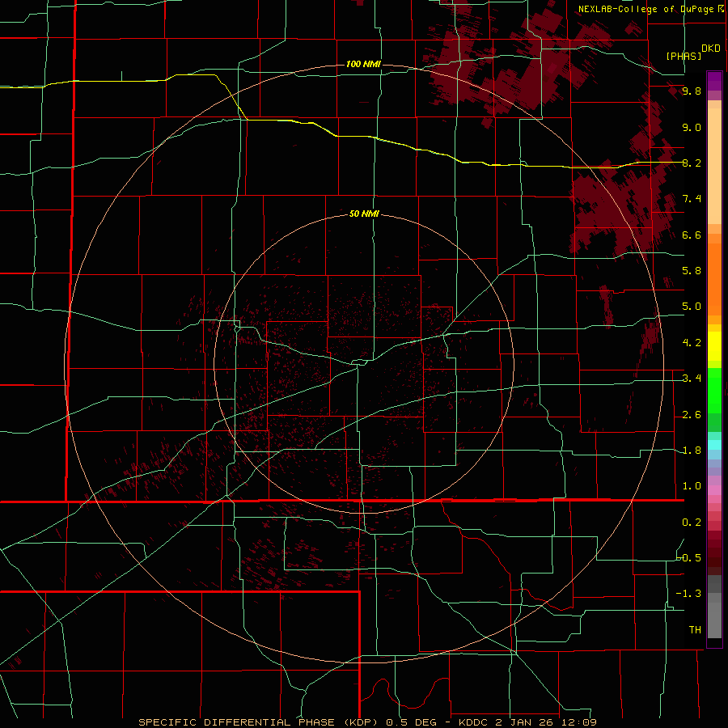Viewport: 728px width, 728px height.
Task: Click the -0.5 scale value
Action: click(x=689, y=558)
